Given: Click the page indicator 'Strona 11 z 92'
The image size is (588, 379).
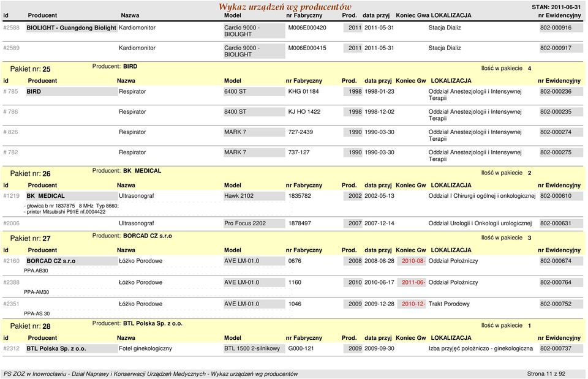Looking at the screenshot, I should [x=546, y=373].
